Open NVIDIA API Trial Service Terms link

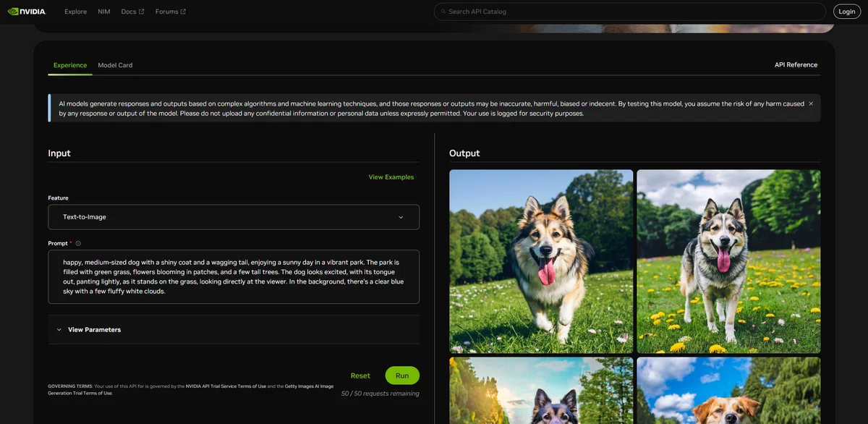226,386
